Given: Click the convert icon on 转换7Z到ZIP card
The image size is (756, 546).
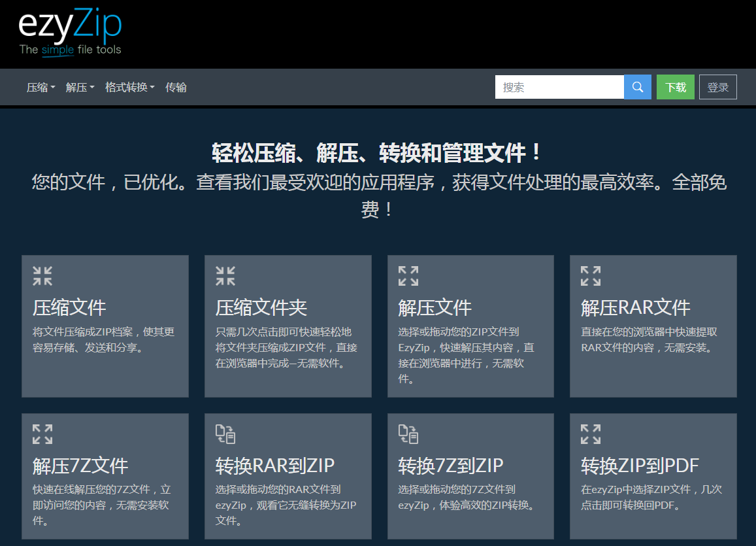Looking at the screenshot, I should [408, 434].
